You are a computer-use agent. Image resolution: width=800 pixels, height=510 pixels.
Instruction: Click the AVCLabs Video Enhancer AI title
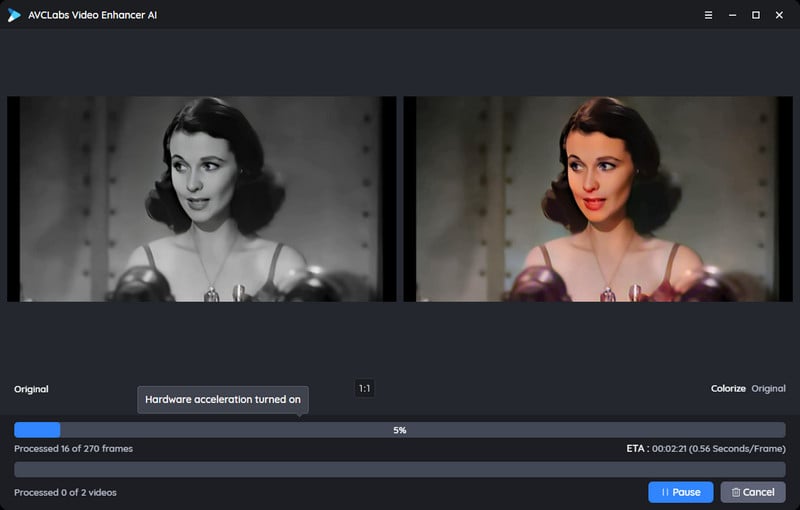(x=92, y=15)
